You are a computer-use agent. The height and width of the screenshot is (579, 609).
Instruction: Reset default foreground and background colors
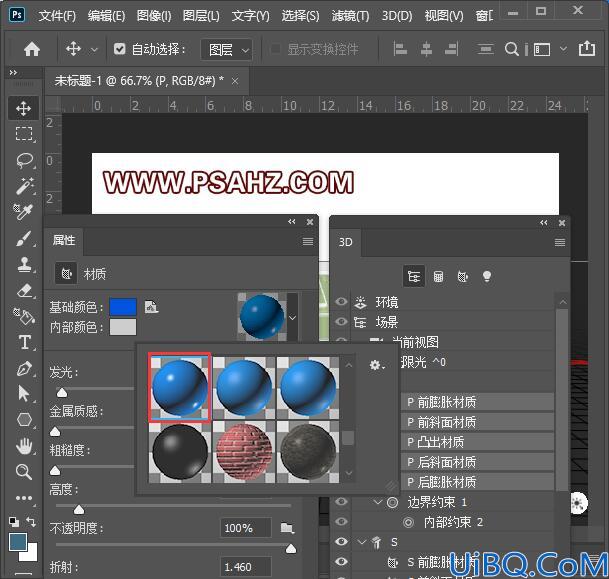(14, 522)
